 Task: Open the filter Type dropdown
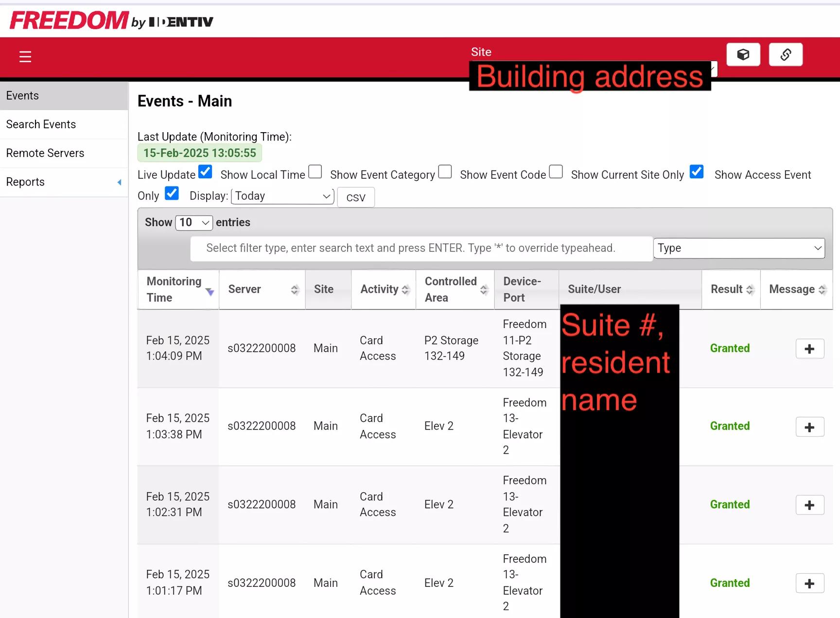738,248
